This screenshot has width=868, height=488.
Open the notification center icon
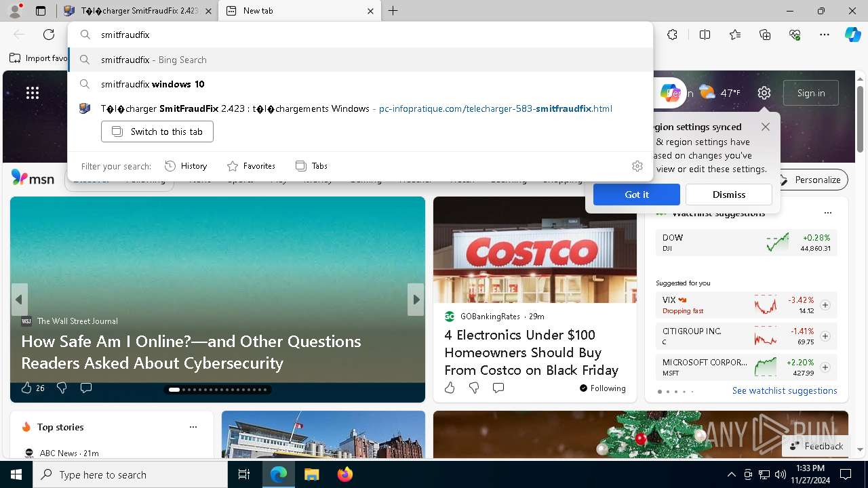(x=846, y=474)
